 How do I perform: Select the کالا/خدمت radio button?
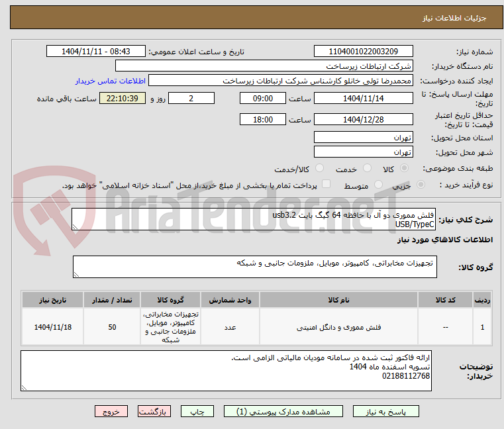[x=319, y=168]
